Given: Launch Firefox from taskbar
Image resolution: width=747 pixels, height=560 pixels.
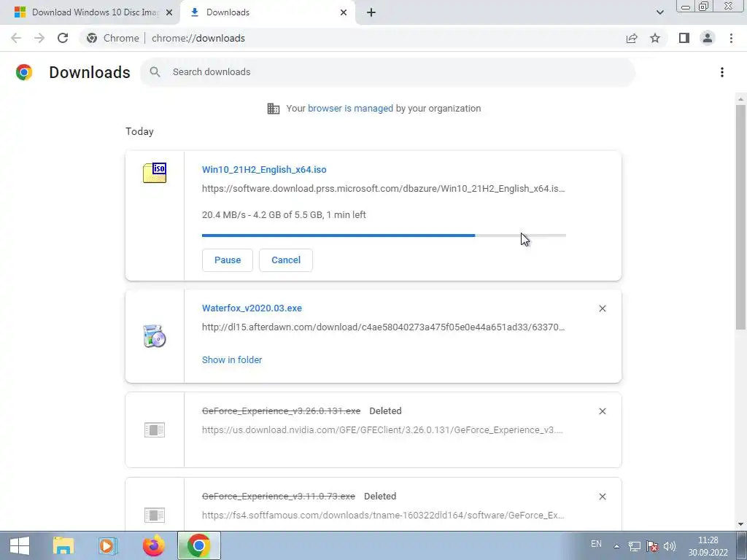Looking at the screenshot, I should click(x=153, y=545).
